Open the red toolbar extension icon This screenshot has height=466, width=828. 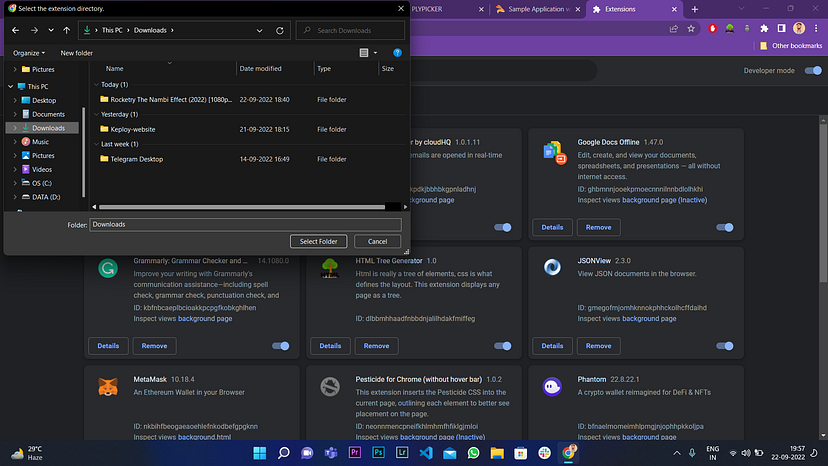[x=712, y=29]
